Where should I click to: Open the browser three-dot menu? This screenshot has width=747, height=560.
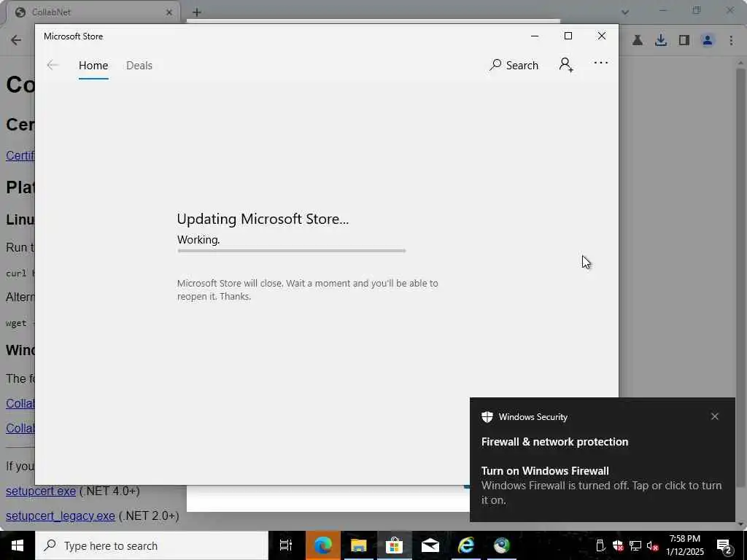731,40
